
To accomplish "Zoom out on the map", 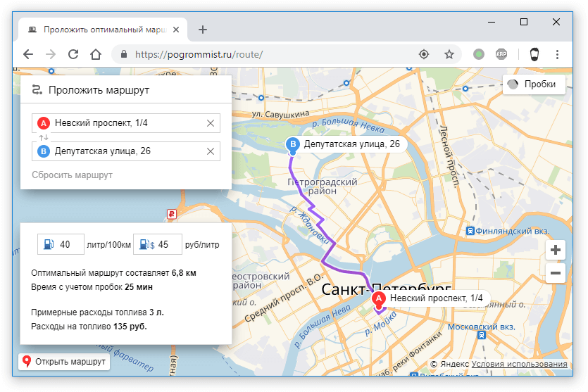I will (556, 273).
